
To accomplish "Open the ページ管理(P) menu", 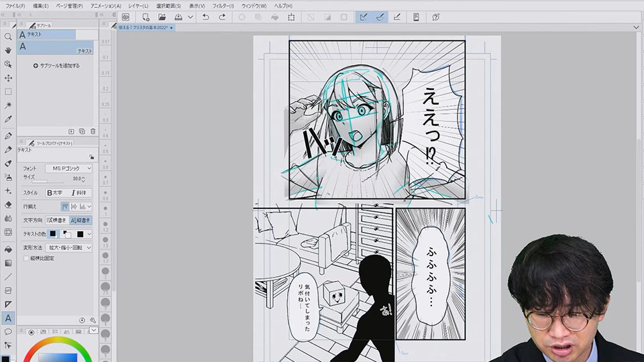I will (69, 6).
